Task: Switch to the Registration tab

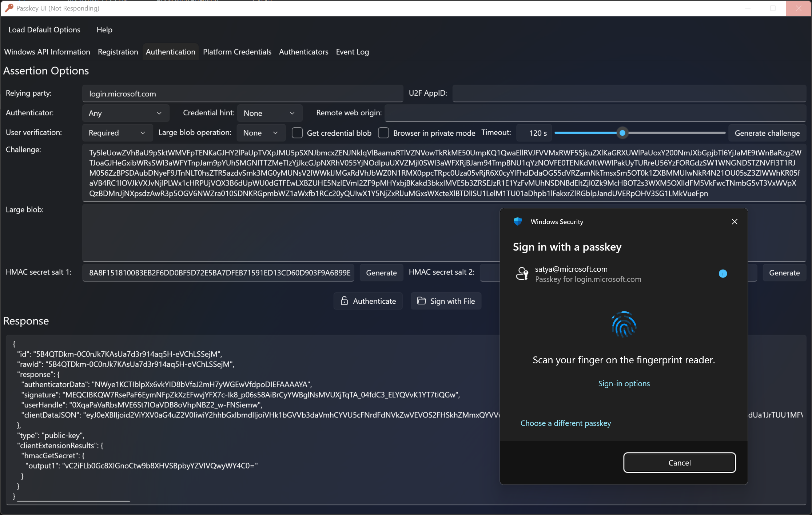Action: 118,52
